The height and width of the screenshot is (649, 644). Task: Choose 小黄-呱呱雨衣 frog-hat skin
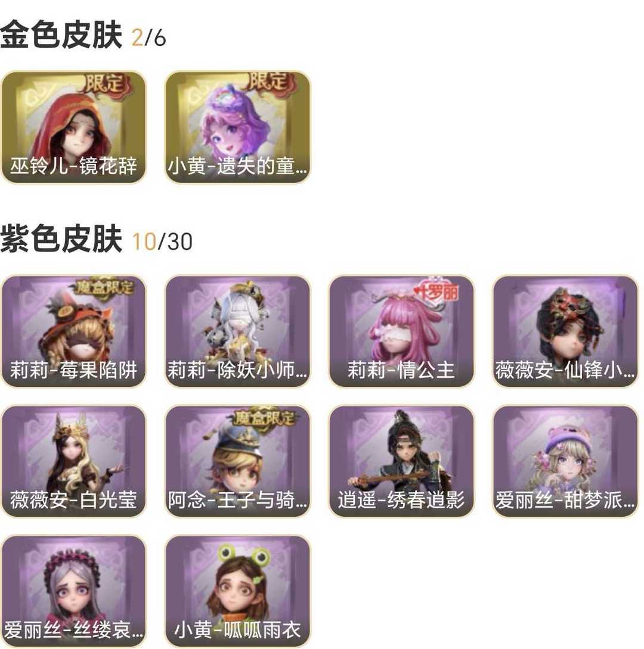238,591
